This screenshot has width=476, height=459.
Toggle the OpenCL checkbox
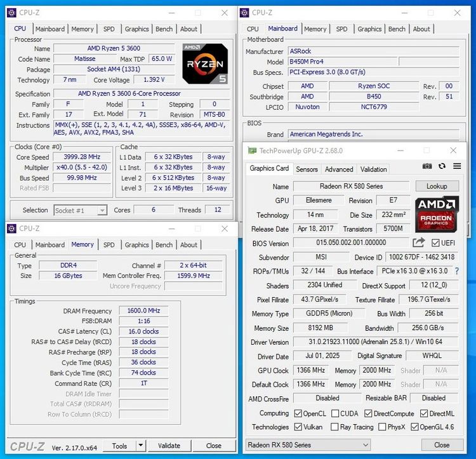[298, 413]
